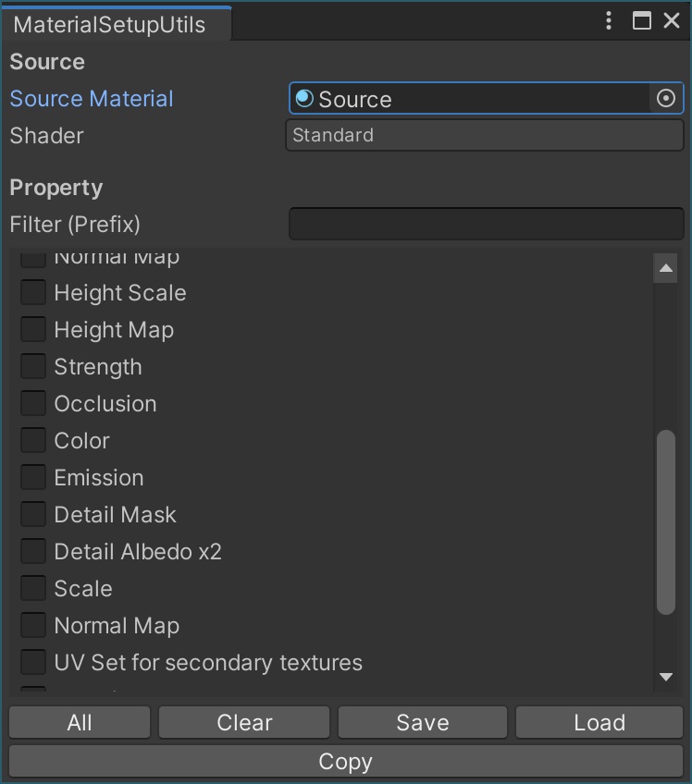Image resolution: width=692 pixels, height=784 pixels.
Task: Select the UV Set for secondary textures checkbox
Action: point(33,662)
